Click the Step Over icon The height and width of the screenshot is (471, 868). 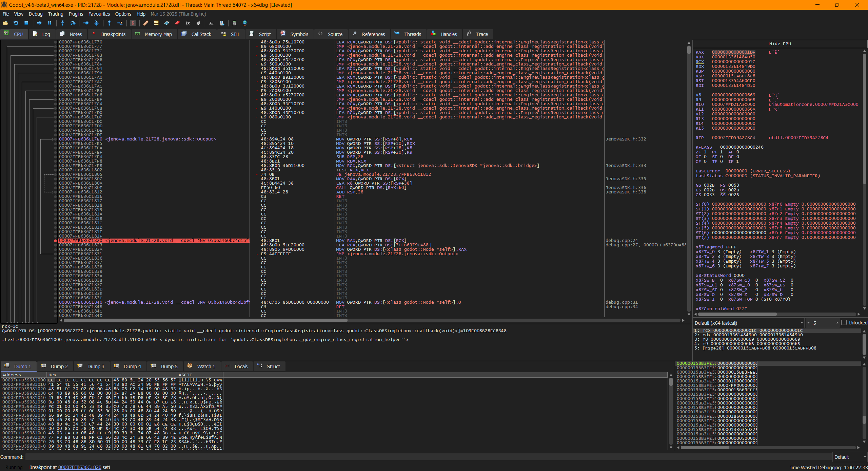click(73, 23)
